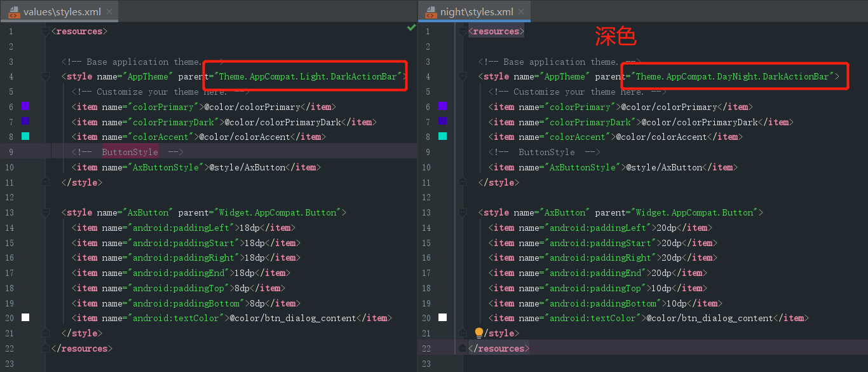Collapse AppTheme style fold in night\styles.xml
Screen dimensions: 868x372
coord(462,76)
